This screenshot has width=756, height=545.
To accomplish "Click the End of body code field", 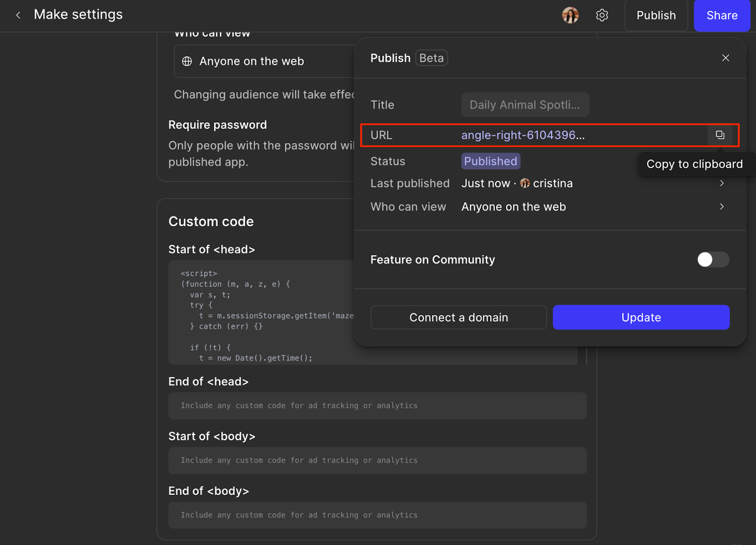I will pos(377,515).
